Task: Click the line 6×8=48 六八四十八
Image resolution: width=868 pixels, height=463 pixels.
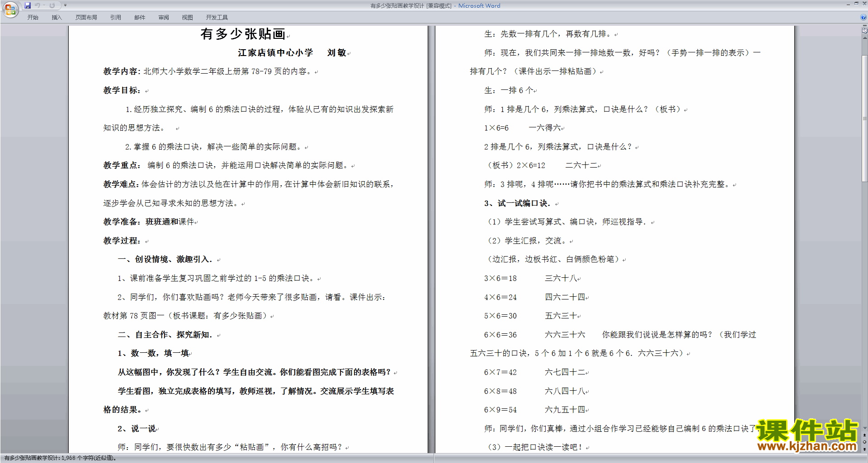Action: tap(535, 391)
